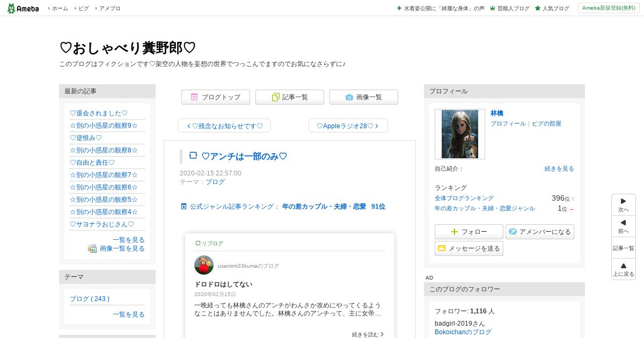Click the green リブログ label icon
This screenshot has width=644, height=338.
[197, 243]
